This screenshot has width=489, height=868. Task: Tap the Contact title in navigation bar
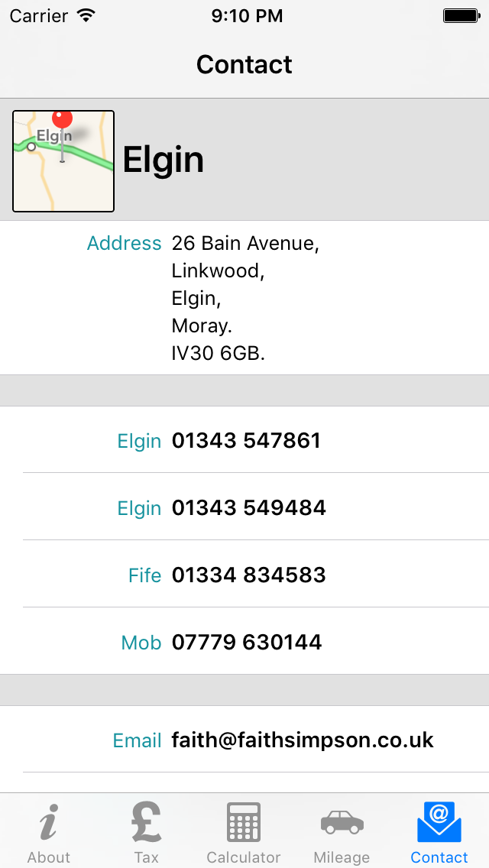click(x=244, y=64)
